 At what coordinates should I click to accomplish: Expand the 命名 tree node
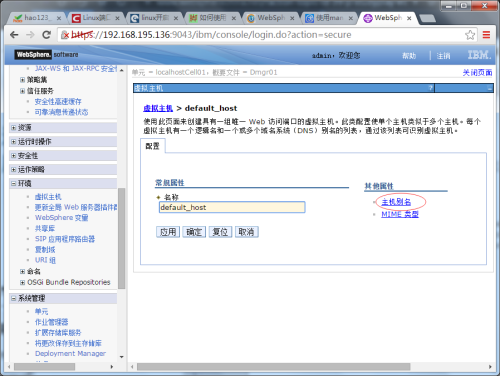(22, 272)
